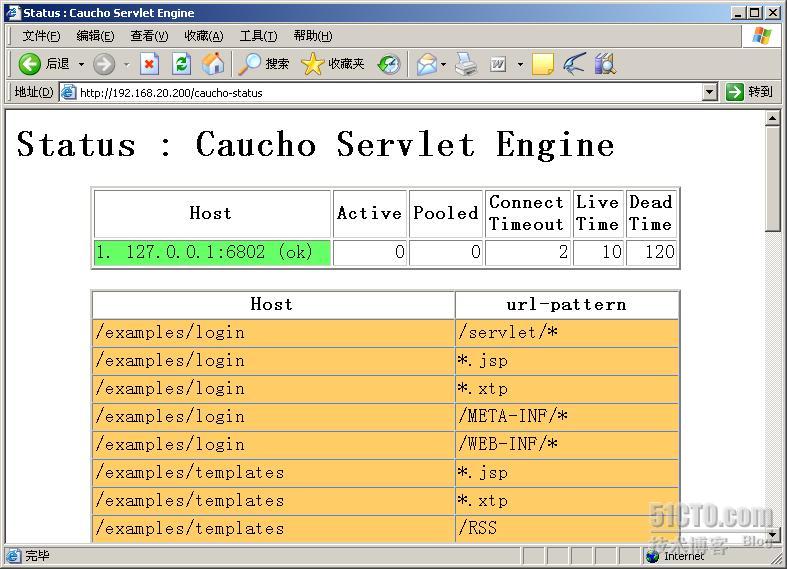787x569 pixels.
Task: Click the yellow note icon
Action: pyautogui.click(x=543, y=64)
